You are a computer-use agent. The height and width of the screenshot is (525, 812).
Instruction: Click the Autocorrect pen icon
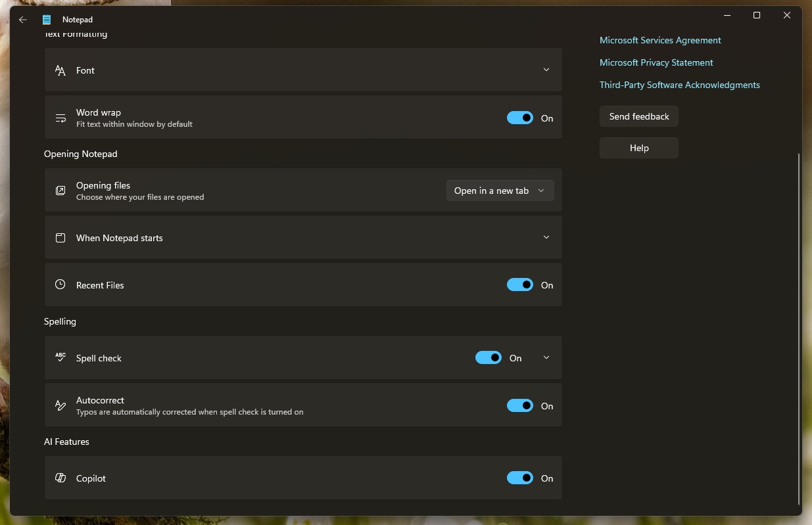coord(60,405)
